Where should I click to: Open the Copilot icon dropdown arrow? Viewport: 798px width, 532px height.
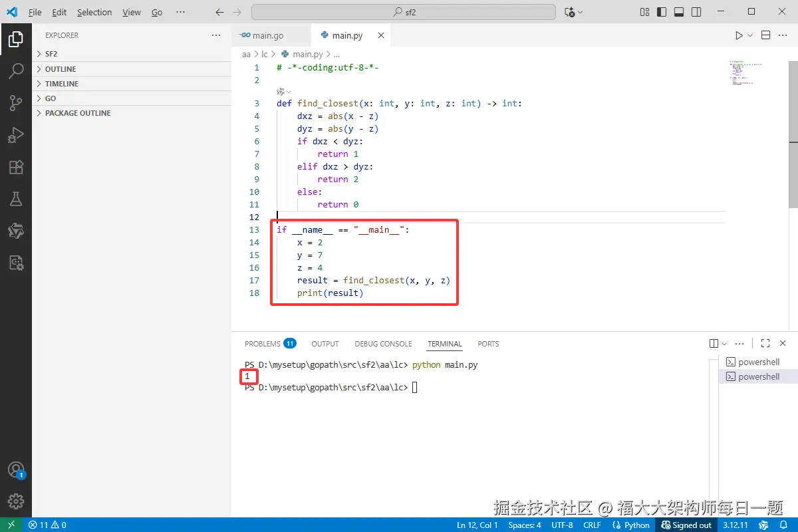[580, 12]
